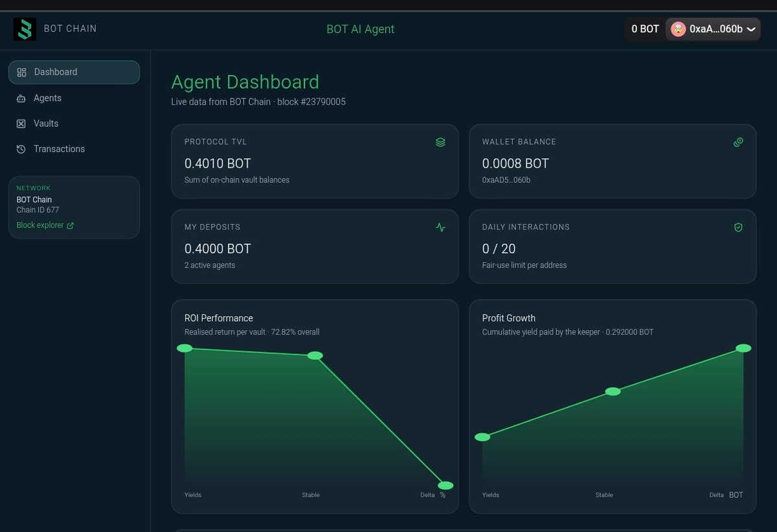The width and height of the screenshot is (777, 532).
Task: Click the Yields axis label under ROI Performance
Action: click(193, 495)
